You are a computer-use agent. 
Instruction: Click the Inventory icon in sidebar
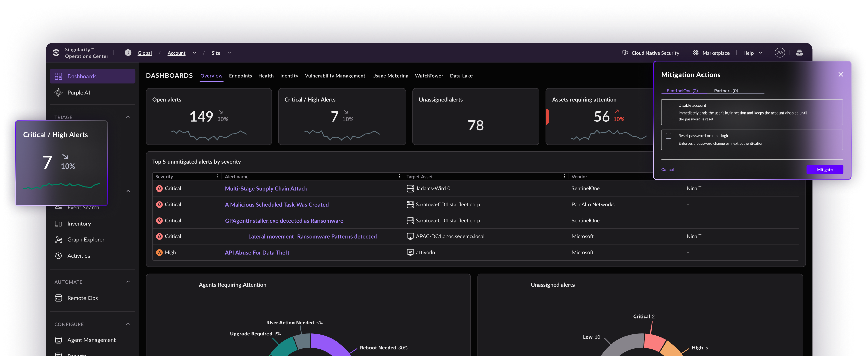click(58, 224)
